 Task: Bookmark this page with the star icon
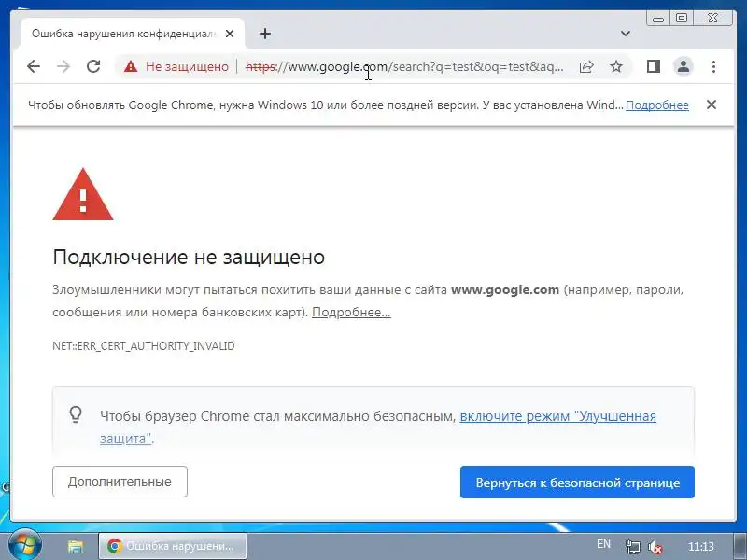[x=616, y=66]
